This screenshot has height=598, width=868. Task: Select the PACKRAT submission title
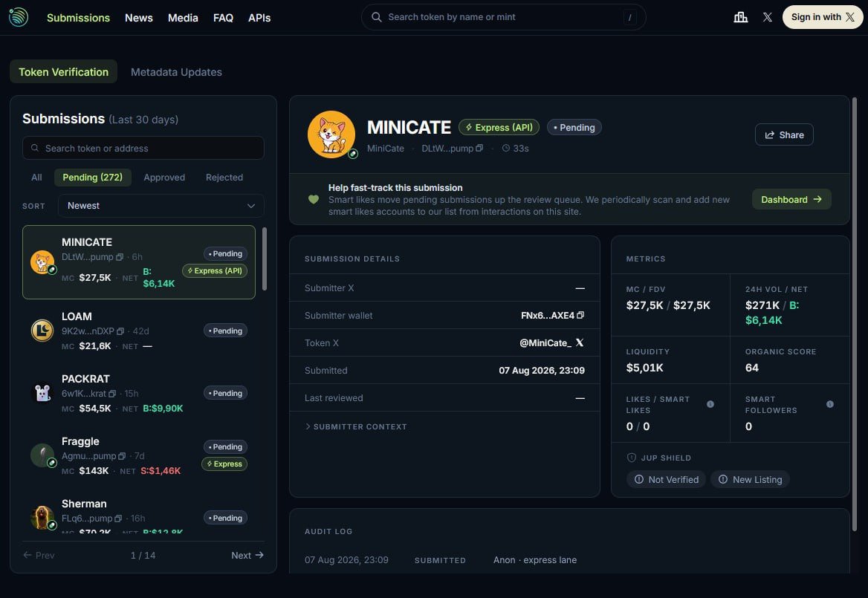tap(85, 379)
